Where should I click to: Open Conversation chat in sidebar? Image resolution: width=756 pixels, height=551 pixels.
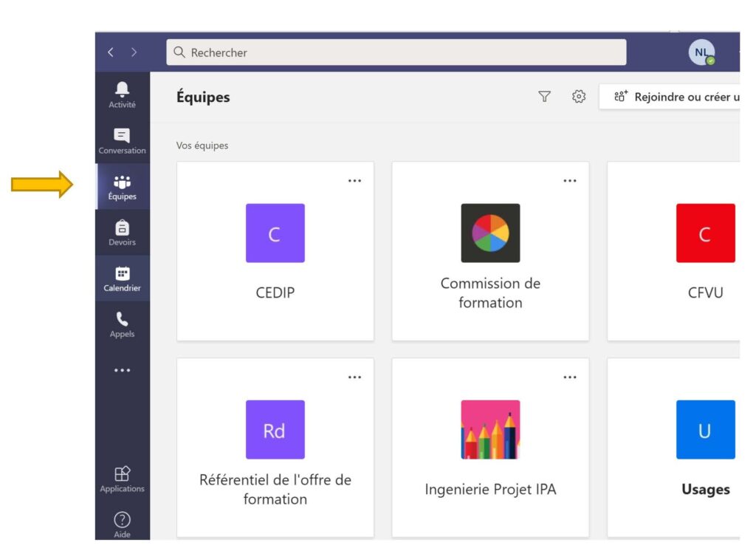pyautogui.click(x=122, y=140)
